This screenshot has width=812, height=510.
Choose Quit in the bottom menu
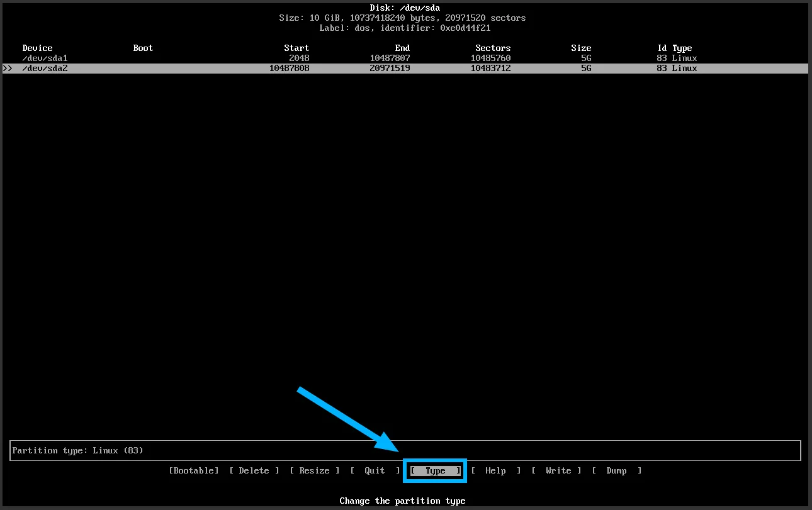375,470
